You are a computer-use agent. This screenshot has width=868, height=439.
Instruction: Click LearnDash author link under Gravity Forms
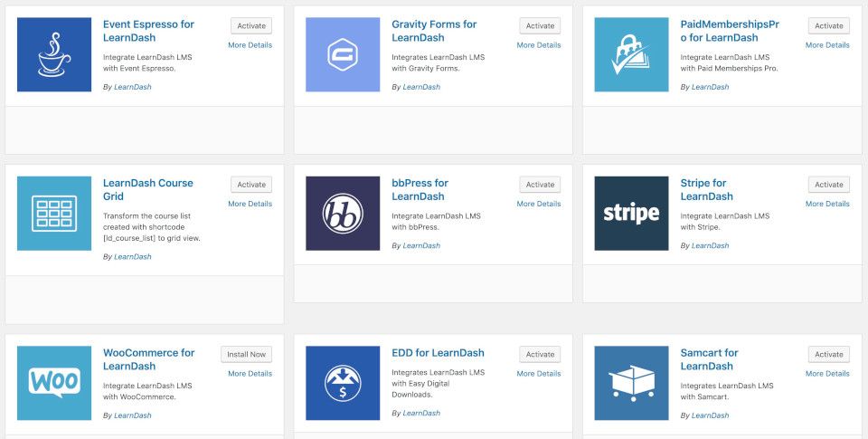421,87
